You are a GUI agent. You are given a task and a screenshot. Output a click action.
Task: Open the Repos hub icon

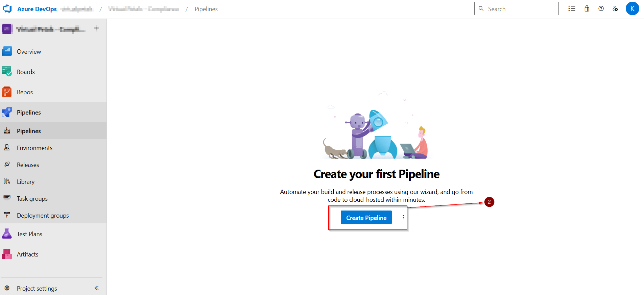pos(7,92)
